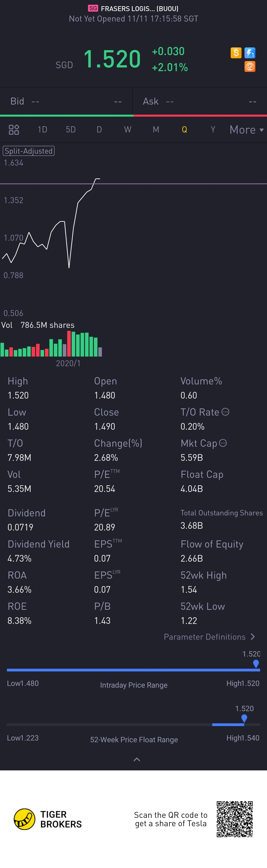Tap the Tiger Brokers logo

pyautogui.click(x=24, y=819)
